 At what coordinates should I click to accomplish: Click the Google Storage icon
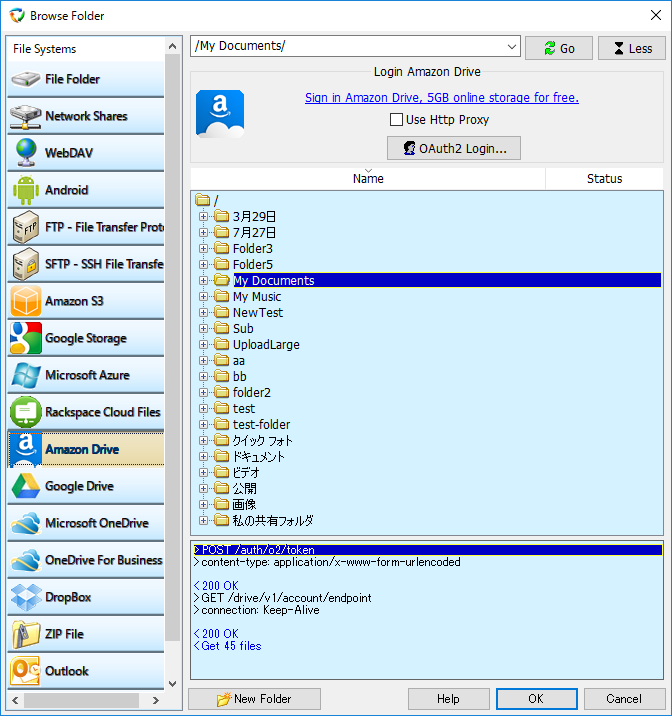click(x=26, y=338)
